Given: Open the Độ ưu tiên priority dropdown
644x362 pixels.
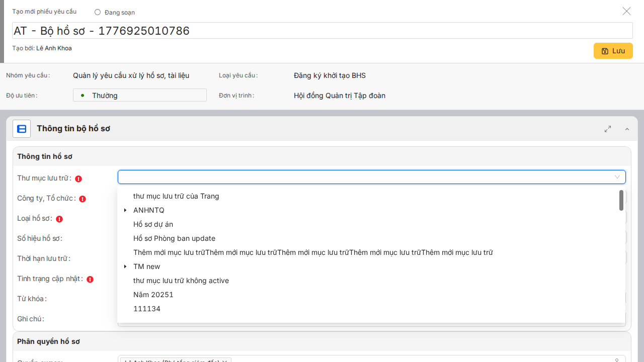Looking at the screenshot, I should point(140,95).
